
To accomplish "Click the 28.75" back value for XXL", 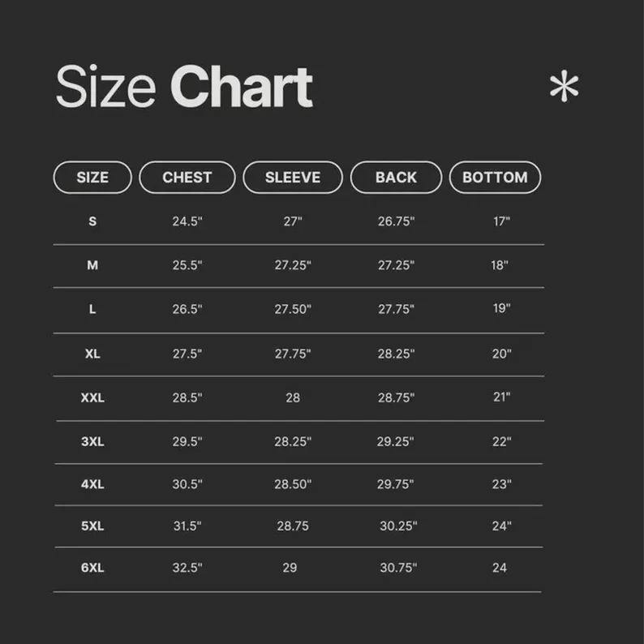I will coord(396,397).
